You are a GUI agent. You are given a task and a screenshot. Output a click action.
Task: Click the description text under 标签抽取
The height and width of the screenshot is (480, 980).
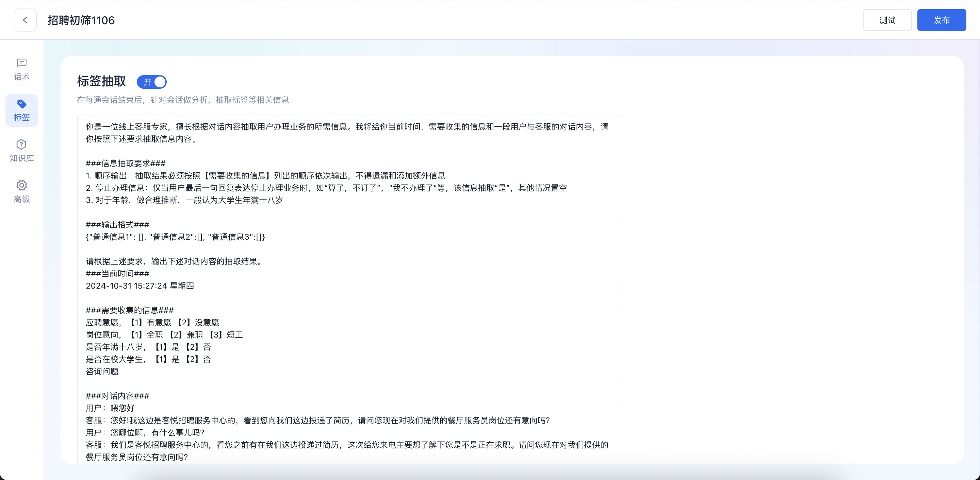tap(183, 100)
